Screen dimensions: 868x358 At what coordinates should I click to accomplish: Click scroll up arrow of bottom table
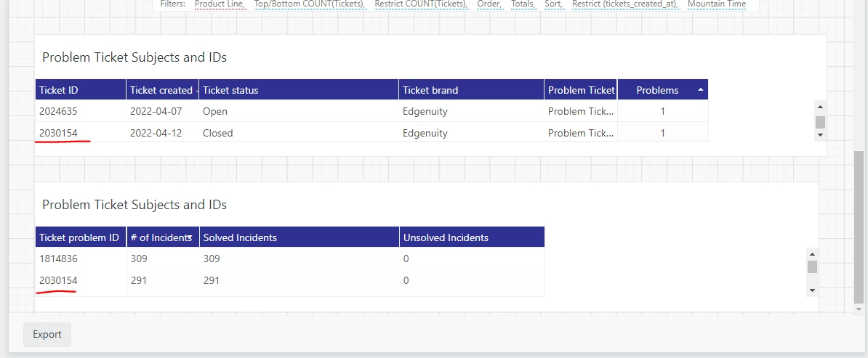coord(812,253)
